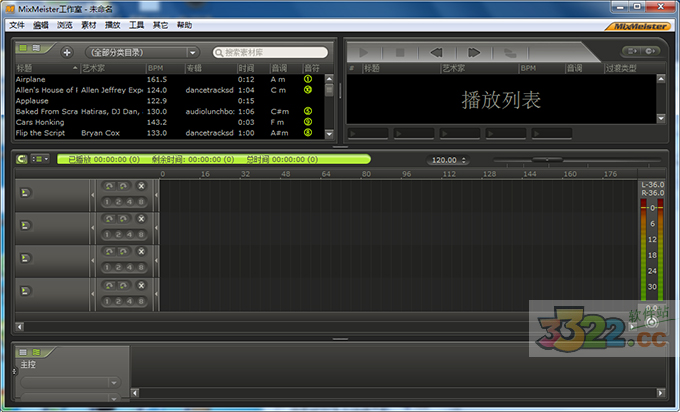Select loop length 2 on first track
This screenshot has width=680, height=412.
coord(118,202)
